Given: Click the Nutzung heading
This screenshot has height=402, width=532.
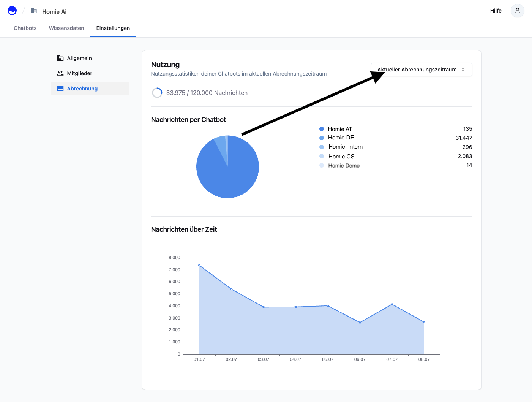Looking at the screenshot, I should point(165,65).
